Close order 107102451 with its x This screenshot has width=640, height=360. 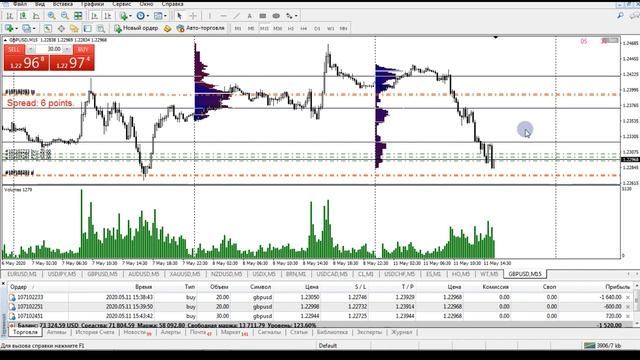[628, 316]
